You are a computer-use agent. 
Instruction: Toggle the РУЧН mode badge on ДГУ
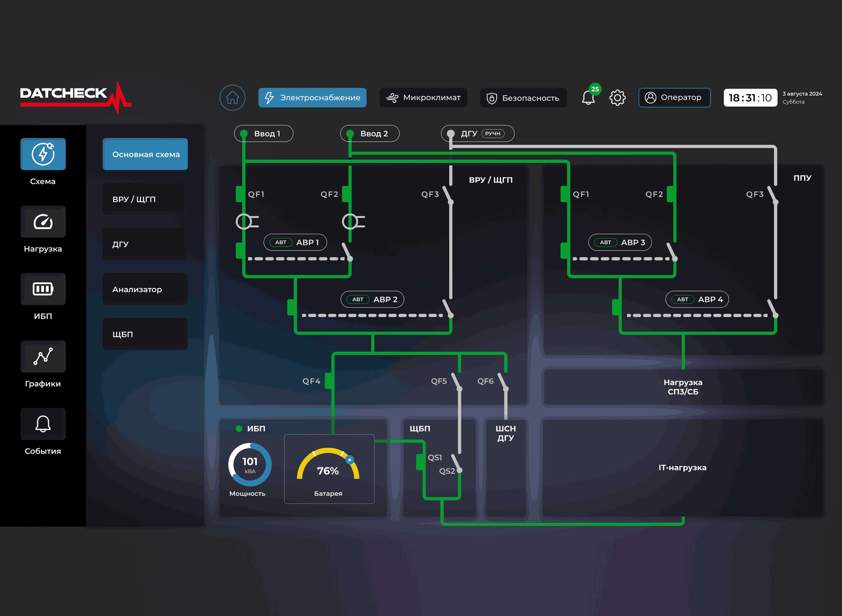[493, 134]
